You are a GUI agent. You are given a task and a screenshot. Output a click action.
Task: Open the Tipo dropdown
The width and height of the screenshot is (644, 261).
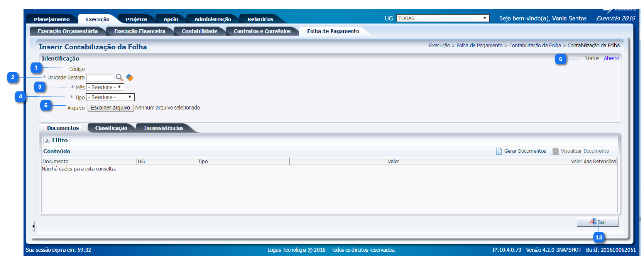coord(110,97)
